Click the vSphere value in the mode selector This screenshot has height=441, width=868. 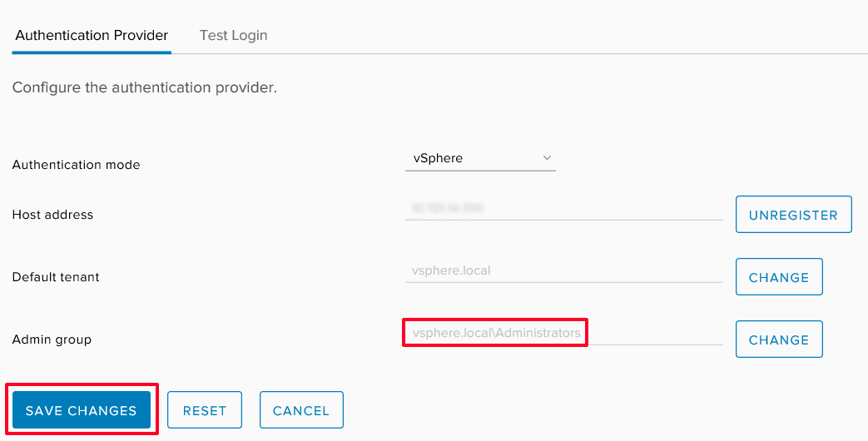click(437, 158)
